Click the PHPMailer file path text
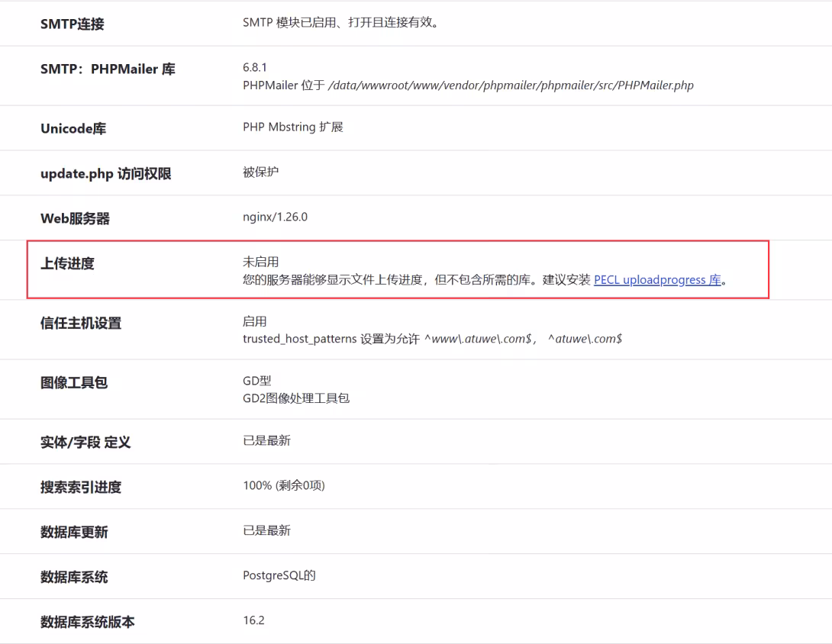This screenshot has width=832, height=644. click(x=466, y=85)
